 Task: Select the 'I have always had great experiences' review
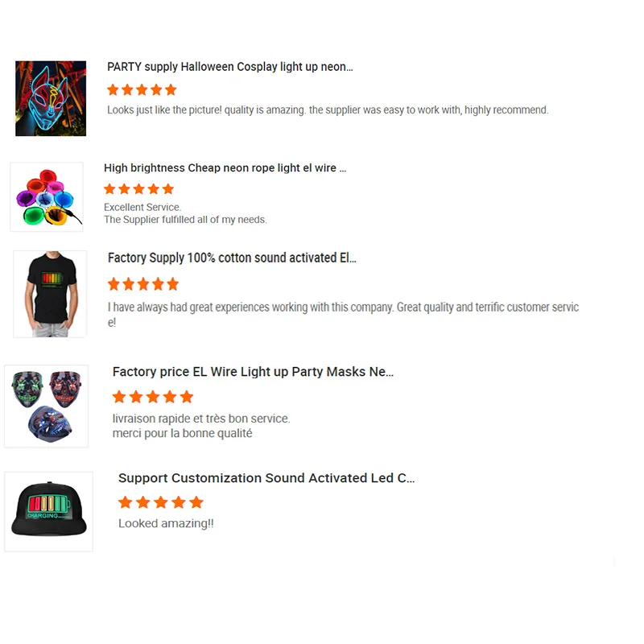(344, 315)
